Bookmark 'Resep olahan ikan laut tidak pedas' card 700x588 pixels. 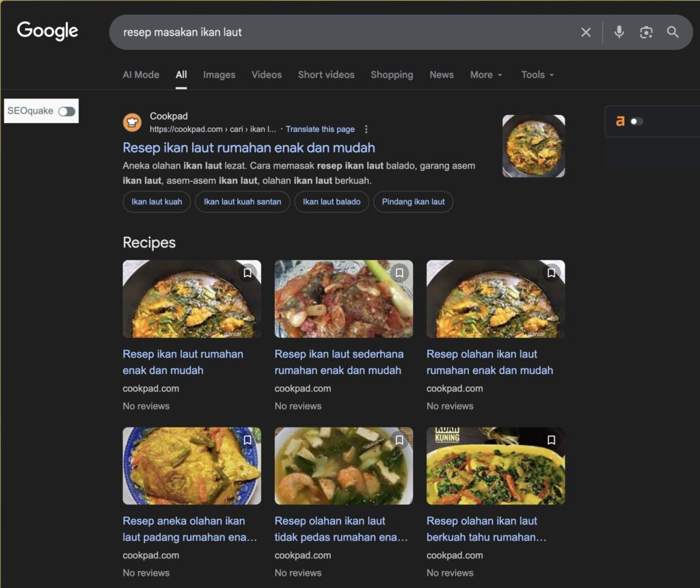click(399, 440)
